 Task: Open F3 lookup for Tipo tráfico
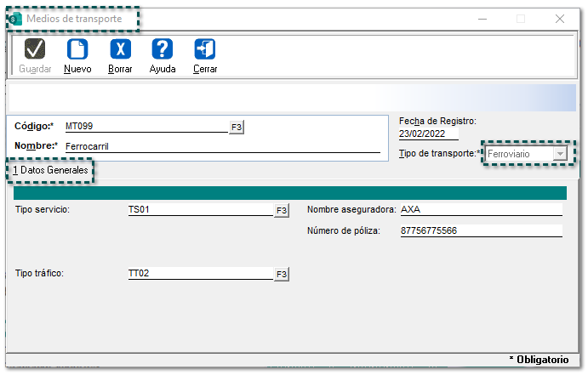point(281,274)
